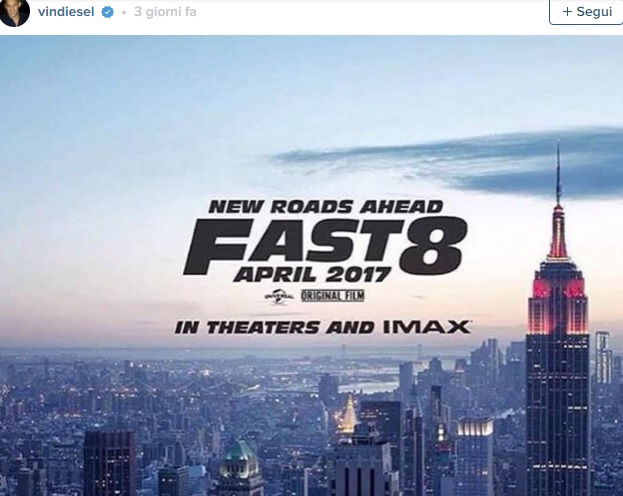Click the vindiesel username link
Screen dimensions: 623x496
coord(66,12)
